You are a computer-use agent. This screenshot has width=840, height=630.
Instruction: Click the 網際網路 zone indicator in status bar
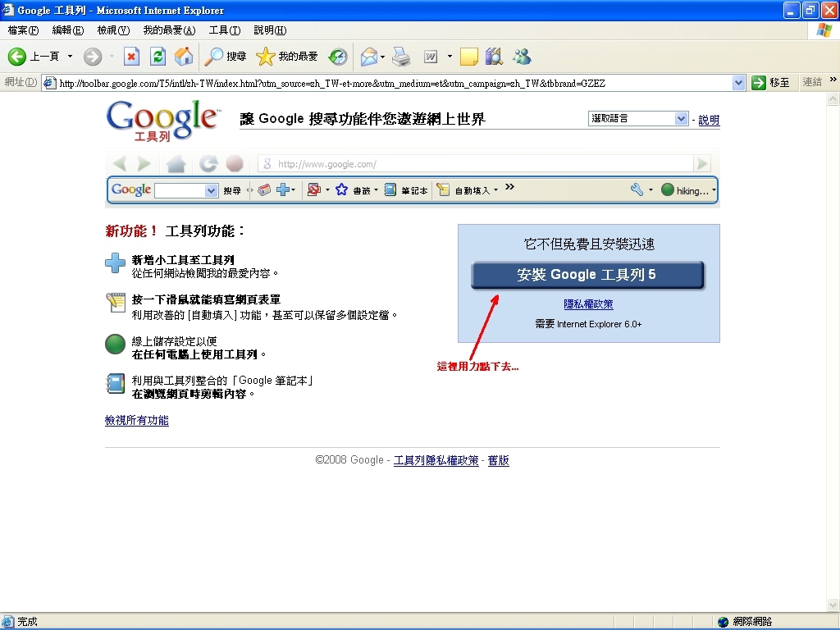tap(745, 622)
